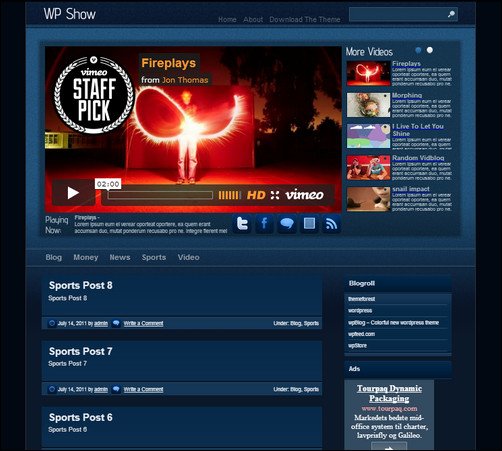
Task: Enter fullscreen via the expand icon
Action: pos(275,195)
